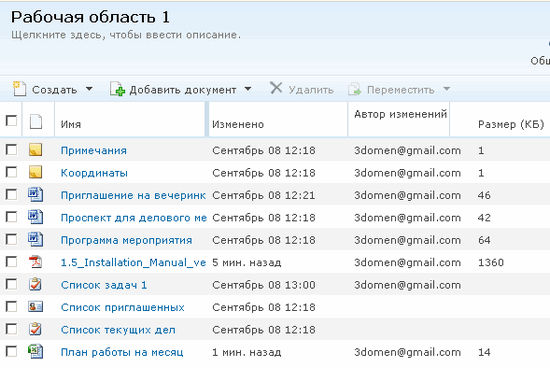Click the note icon beside Координаты
550x368 pixels.
point(35,172)
